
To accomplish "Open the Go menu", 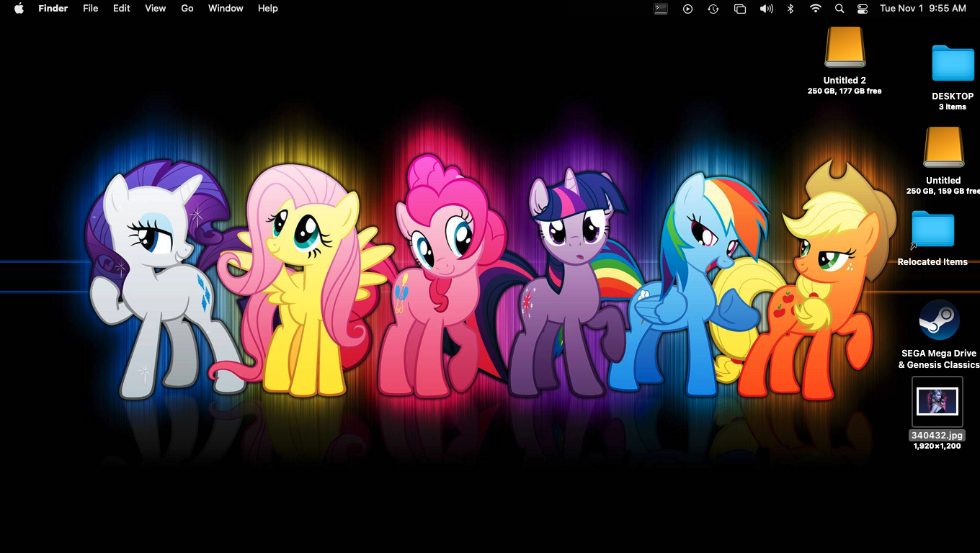I will [x=187, y=9].
